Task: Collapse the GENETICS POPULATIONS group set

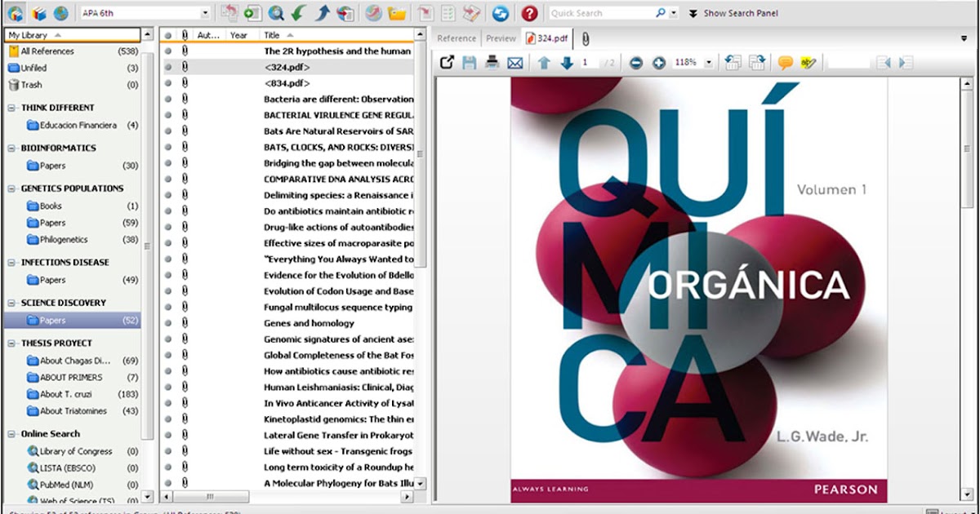Action: click(12, 188)
